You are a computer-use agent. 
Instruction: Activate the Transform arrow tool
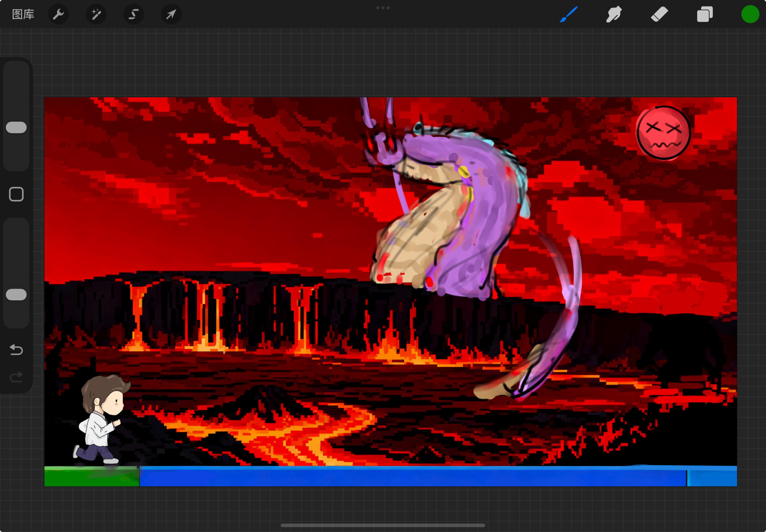tap(171, 14)
